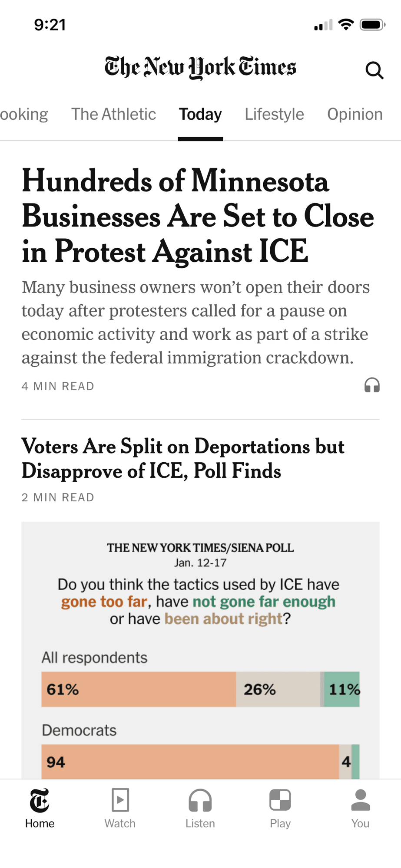Tap the headphones icon on Minnesota article
This screenshot has height=868, width=401.
372,385
